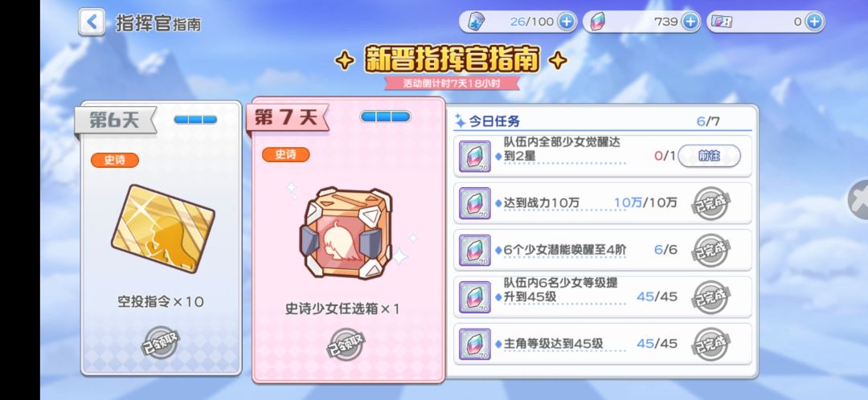Viewport: 868px width, 400px height.
Task: Tap the 史诗少女任选箱 crate icon
Action: click(x=346, y=232)
